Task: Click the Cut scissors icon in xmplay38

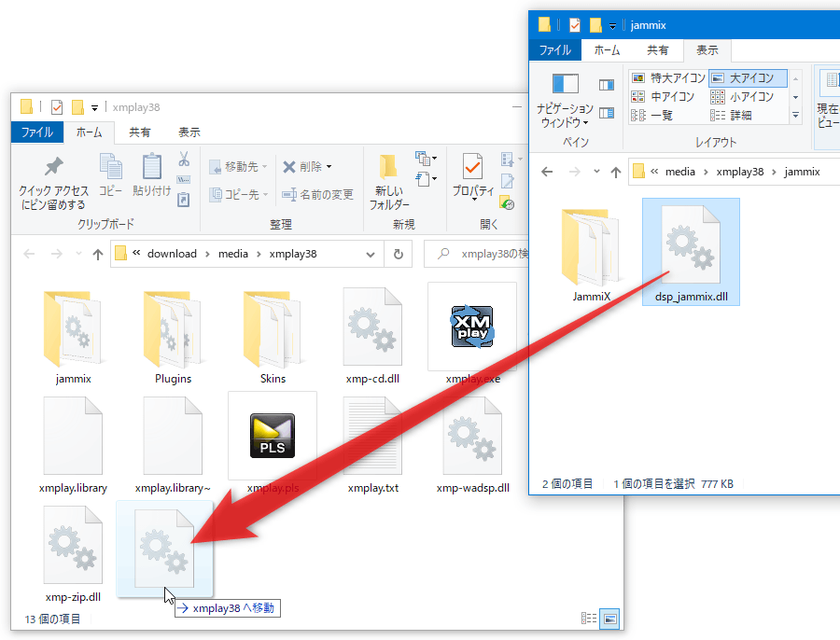Action: pos(184,159)
